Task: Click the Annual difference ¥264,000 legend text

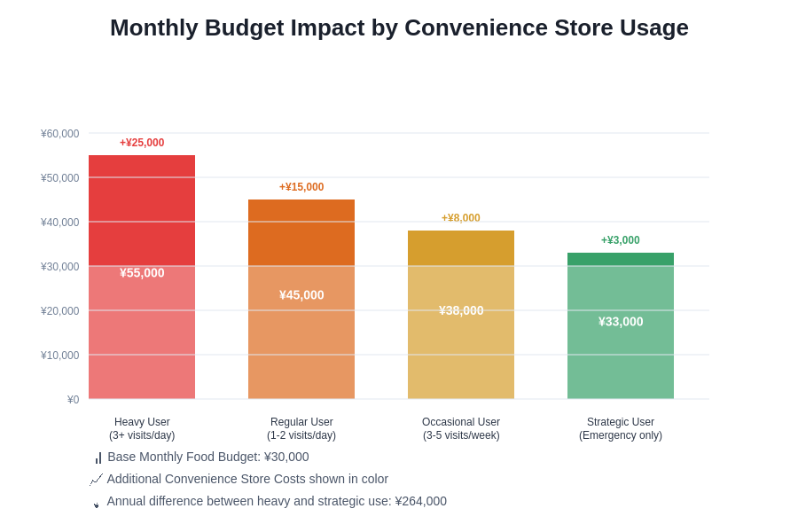Action: 277,501
